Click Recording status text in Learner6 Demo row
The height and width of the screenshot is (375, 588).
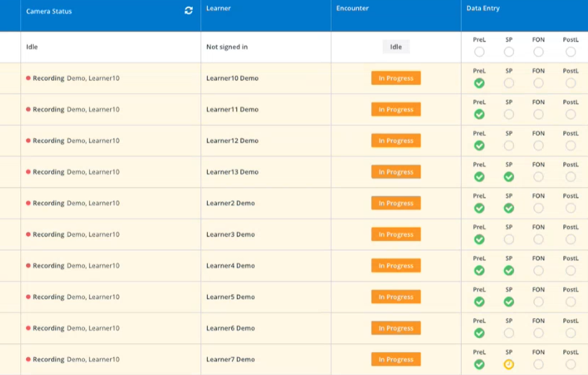[x=48, y=328]
